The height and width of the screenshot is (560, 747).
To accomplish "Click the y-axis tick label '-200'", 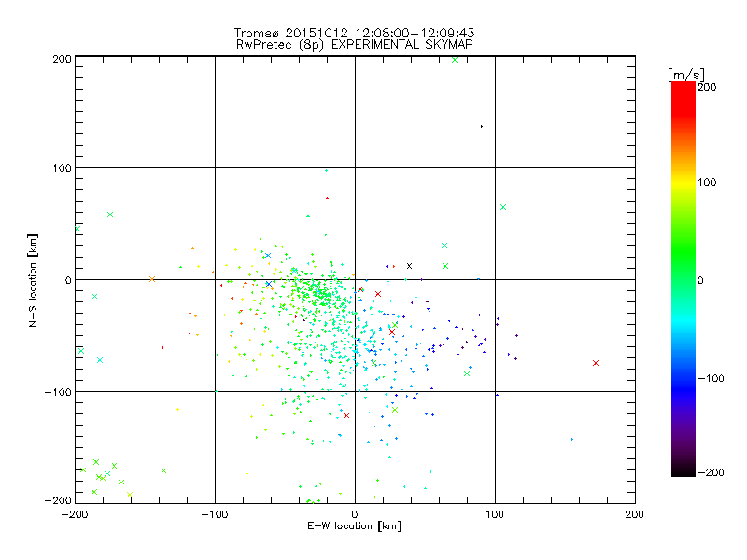I will [x=58, y=500].
